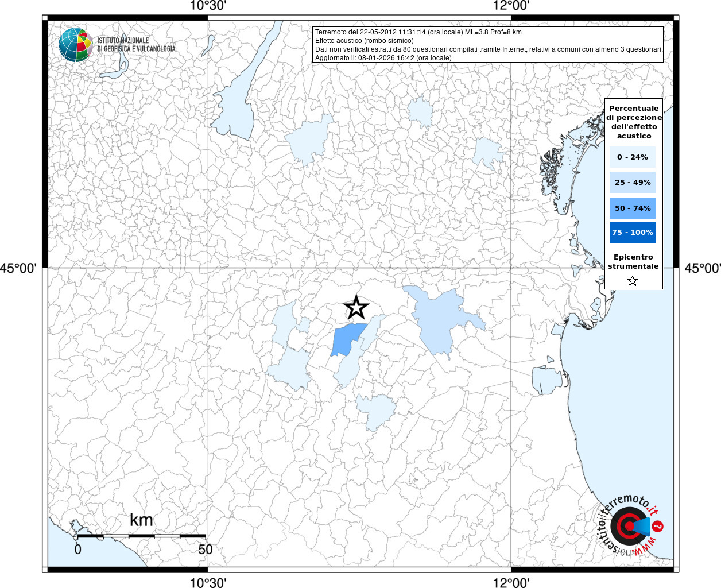721x588 pixels.
Task: Click the scale bar '50' value
Action: 206,549
